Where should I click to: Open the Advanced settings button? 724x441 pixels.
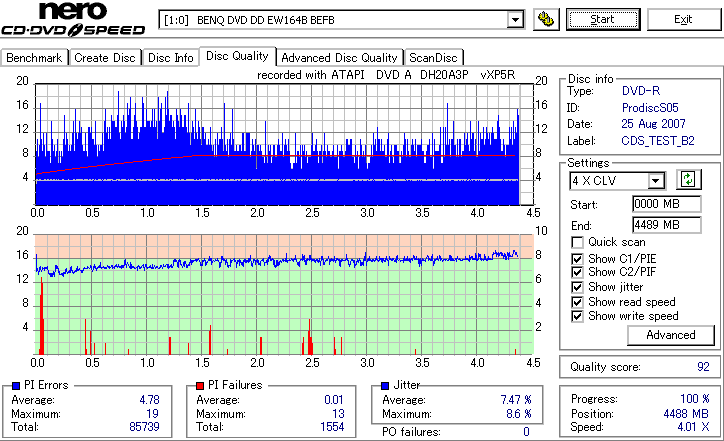pos(670,335)
